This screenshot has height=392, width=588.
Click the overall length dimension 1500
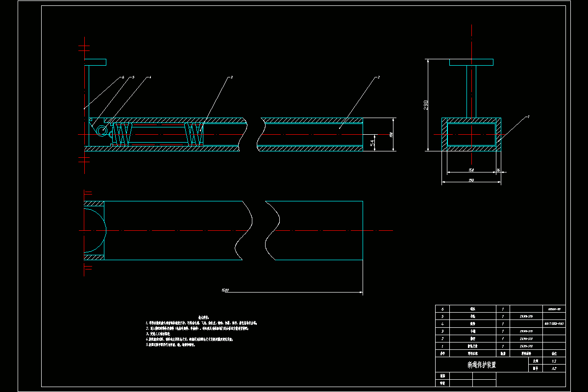coord(225,291)
